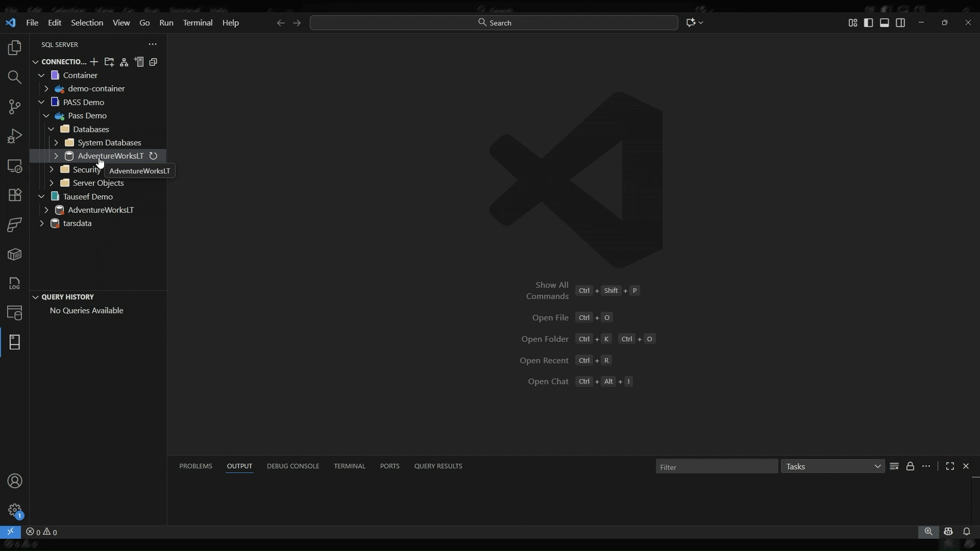Select the tarsdata connection

point(78,223)
